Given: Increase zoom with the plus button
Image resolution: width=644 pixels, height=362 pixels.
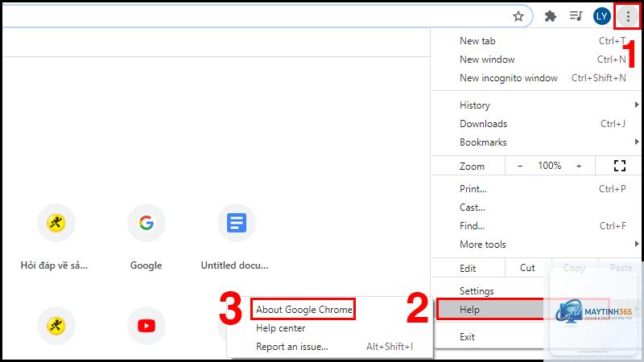Looking at the screenshot, I should pos(579,166).
